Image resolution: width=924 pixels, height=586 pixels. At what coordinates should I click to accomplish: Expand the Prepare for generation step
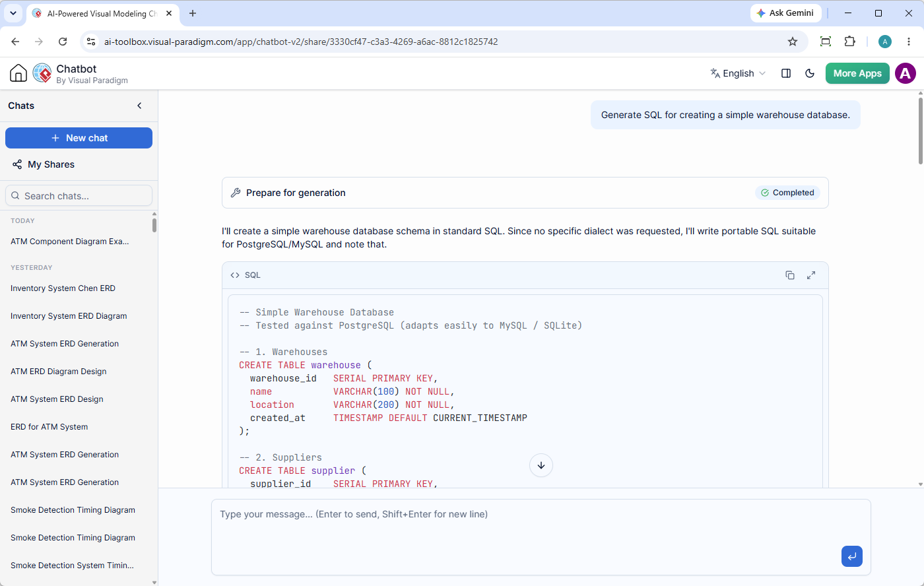(x=525, y=193)
